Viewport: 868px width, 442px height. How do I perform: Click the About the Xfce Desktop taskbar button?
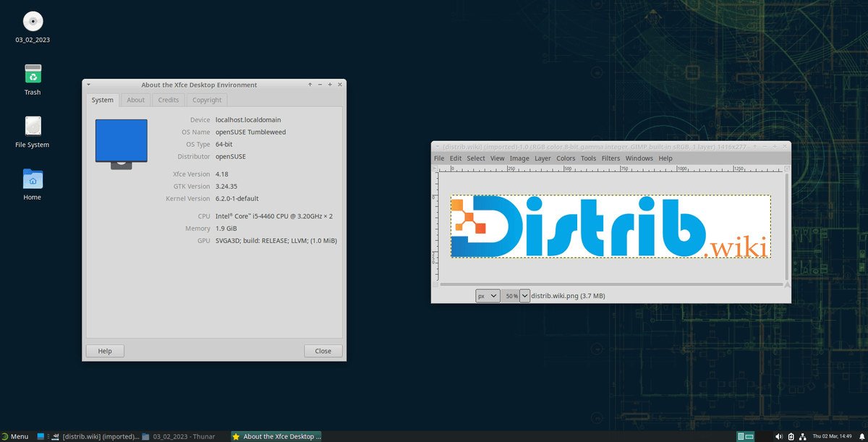tap(277, 436)
